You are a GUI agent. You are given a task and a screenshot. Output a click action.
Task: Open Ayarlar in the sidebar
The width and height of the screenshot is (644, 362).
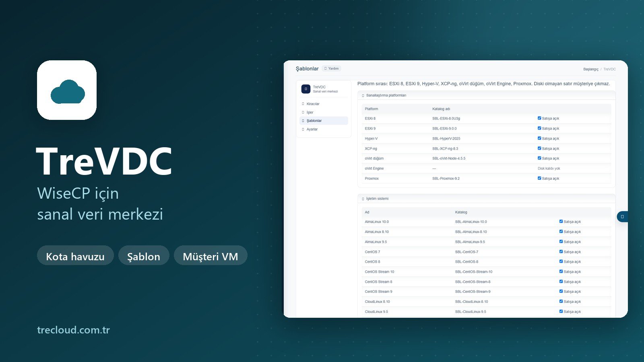coord(324,129)
